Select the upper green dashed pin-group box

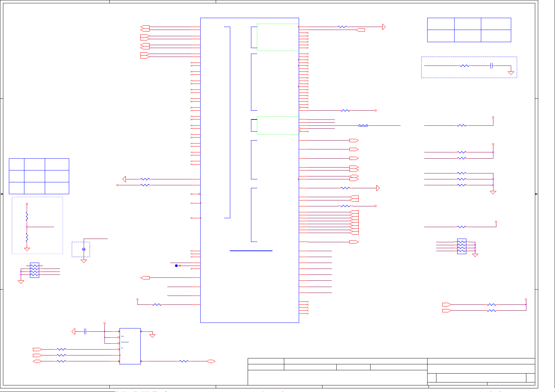(x=278, y=37)
